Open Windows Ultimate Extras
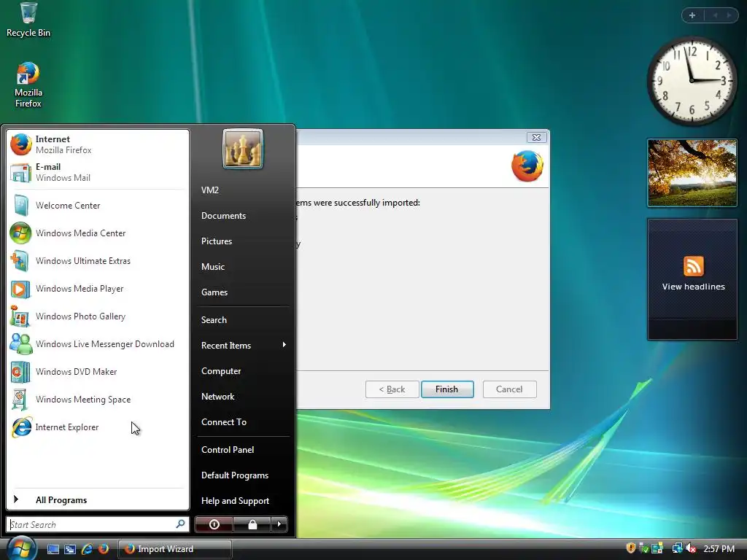Image resolution: width=747 pixels, height=560 pixels. coord(98,260)
